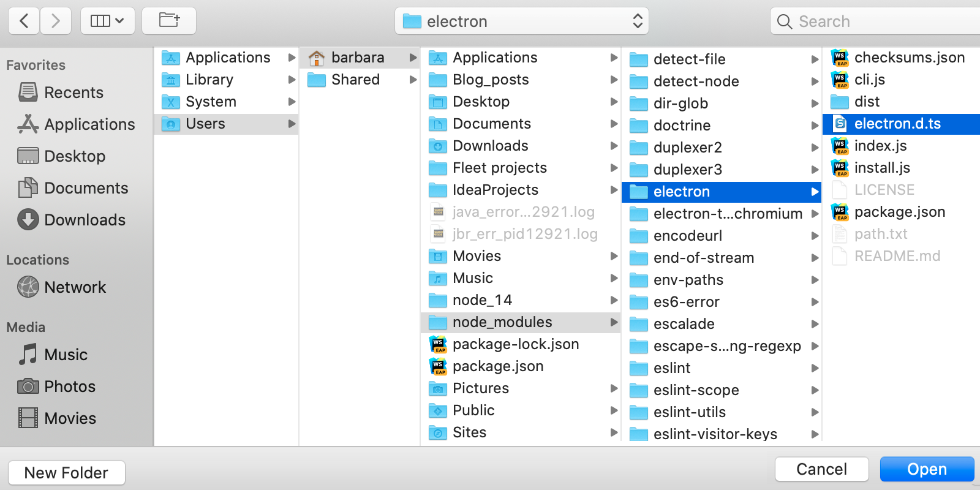Expand the Blog_posts folder arrow
This screenshot has height=490, width=980.
614,80
